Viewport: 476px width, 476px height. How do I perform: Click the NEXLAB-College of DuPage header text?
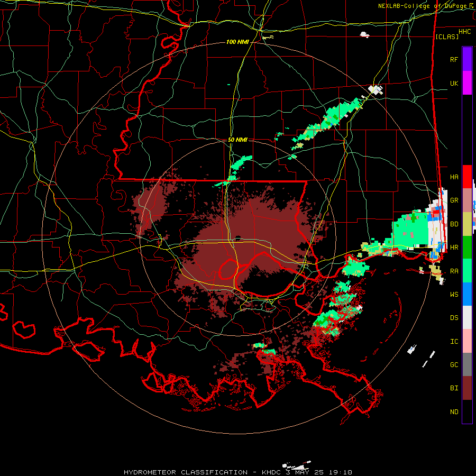424,6
